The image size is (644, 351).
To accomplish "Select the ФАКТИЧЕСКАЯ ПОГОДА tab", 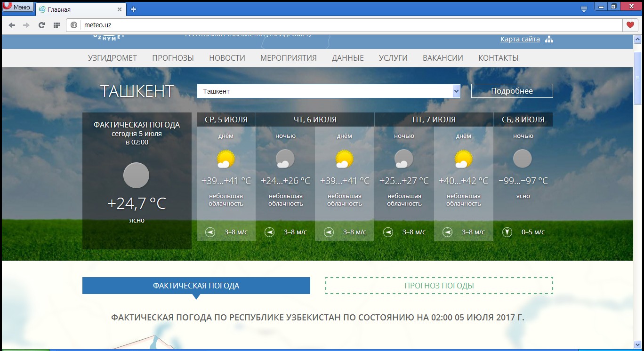I will [196, 286].
